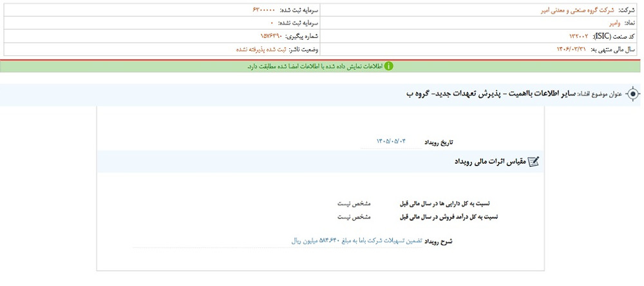The height and width of the screenshot is (286, 644).
Task: Click the label سرمایه ثبت شده
Action: (298, 10)
